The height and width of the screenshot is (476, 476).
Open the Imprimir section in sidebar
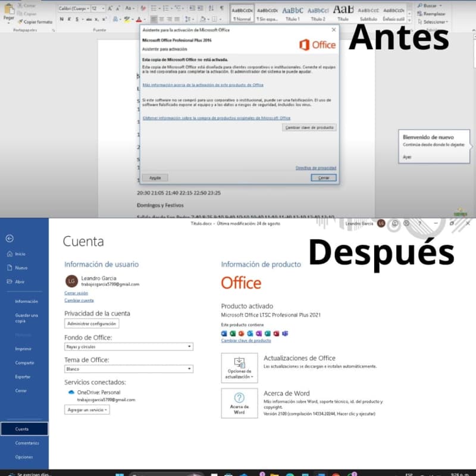click(23, 349)
